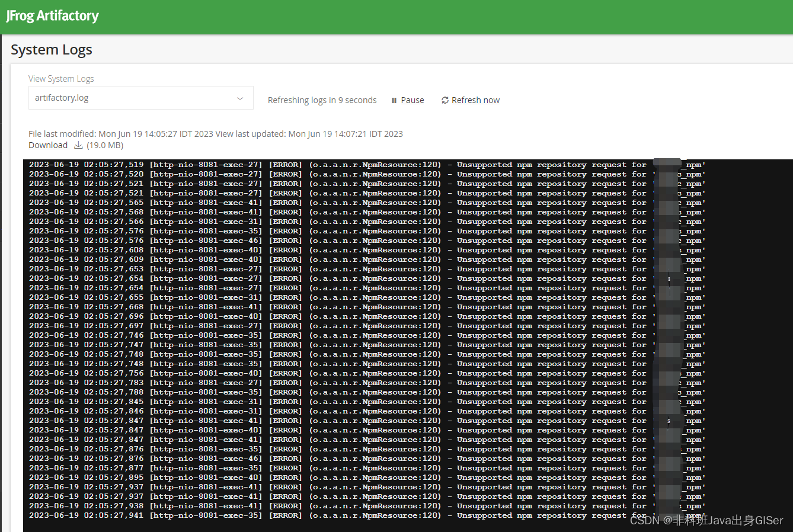Click log line timestamped 02:05:27,895

[x=367, y=477]
